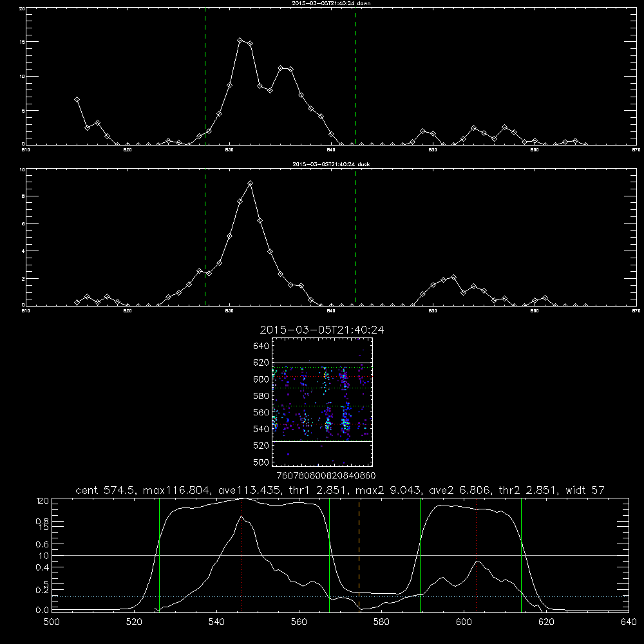Click the rightmost solid green line in bottom plot
Image resolution: width=644 pixels, height=644 pixels.
pyautogui.click(x=521, y=554)
